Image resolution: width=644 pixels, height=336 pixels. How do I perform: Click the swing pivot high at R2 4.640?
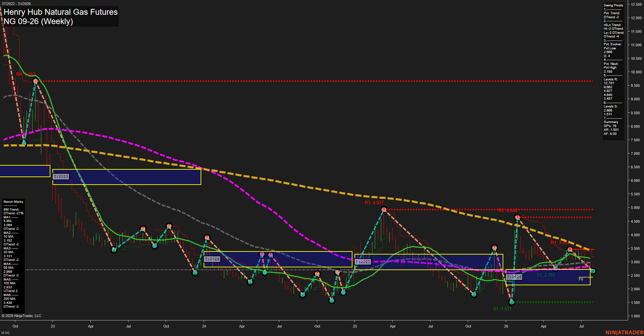click(x=517, y=217)
